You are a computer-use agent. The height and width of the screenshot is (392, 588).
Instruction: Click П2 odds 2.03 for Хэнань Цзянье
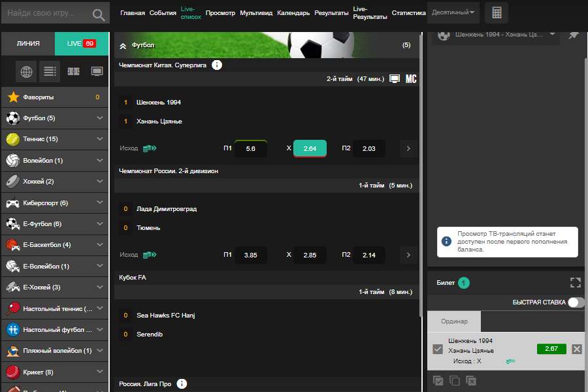pos(368,148)
